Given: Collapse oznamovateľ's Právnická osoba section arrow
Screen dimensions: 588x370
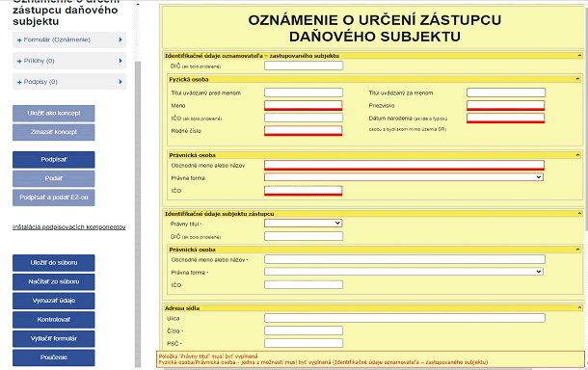Looking at the screenshot, I should [x=577, y=155].
